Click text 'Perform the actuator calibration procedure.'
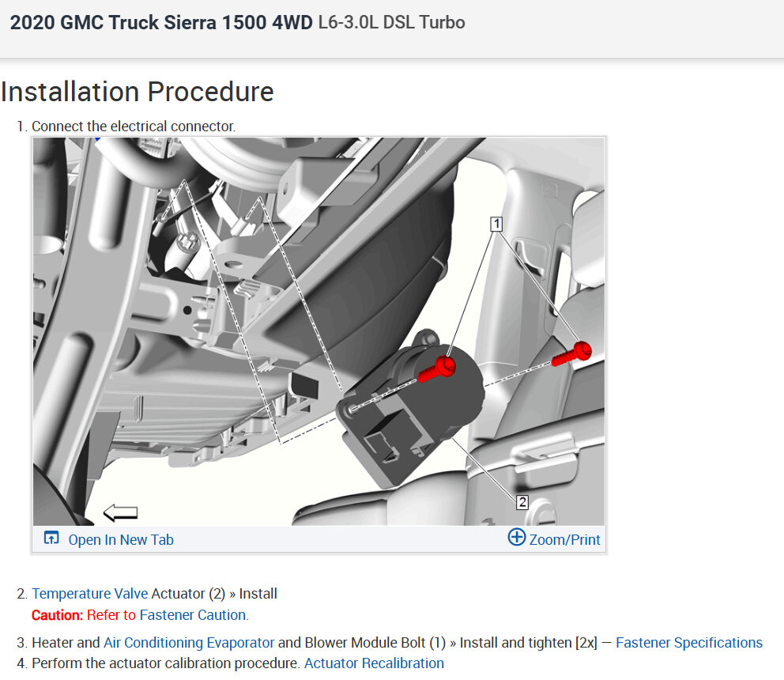The image size is (784, 680). tap(166, 663)
